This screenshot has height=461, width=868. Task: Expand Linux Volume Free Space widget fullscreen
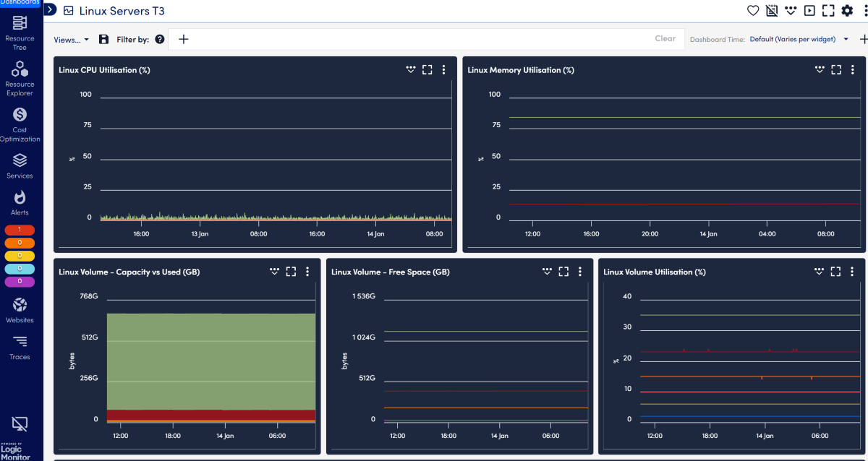coord(563,272)
